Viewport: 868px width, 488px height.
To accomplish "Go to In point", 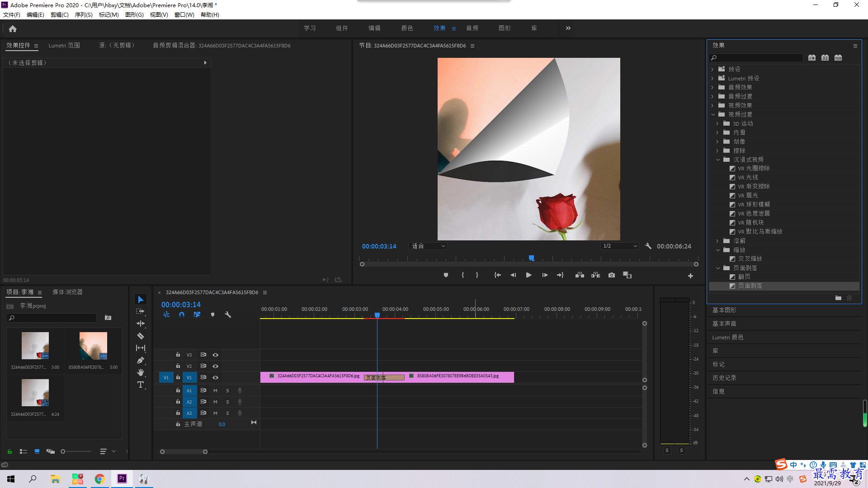I will pos(497,275).
